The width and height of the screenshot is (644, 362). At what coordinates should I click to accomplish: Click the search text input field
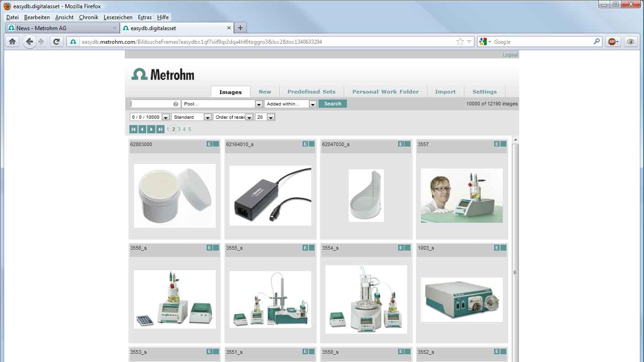pyautogui.click(x=154, y=104)
